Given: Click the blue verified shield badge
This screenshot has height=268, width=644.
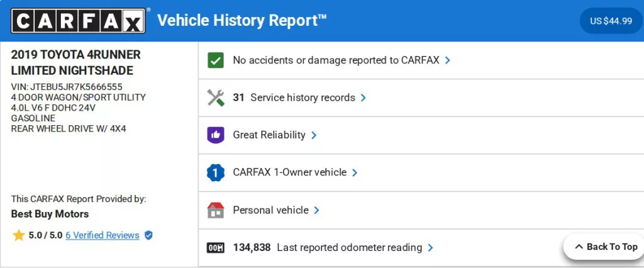Looking at the screenshot, I should coord(148,235).
